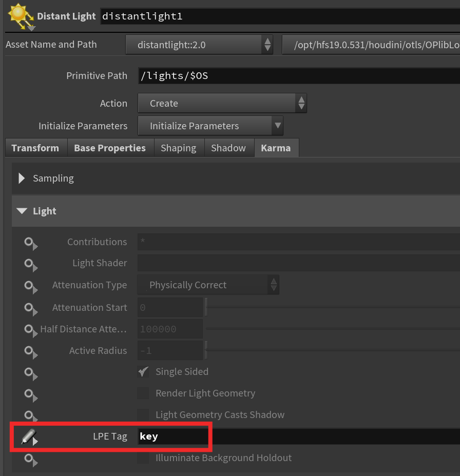The height and width of the screenshot is (476, 460).
Task: Enable Light Geometry Casts Shadow checkbox
Action: (x=143, y=414)
